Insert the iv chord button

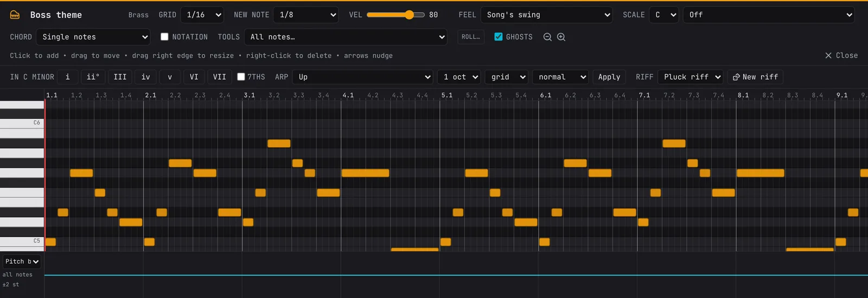(x=145, y=77)
